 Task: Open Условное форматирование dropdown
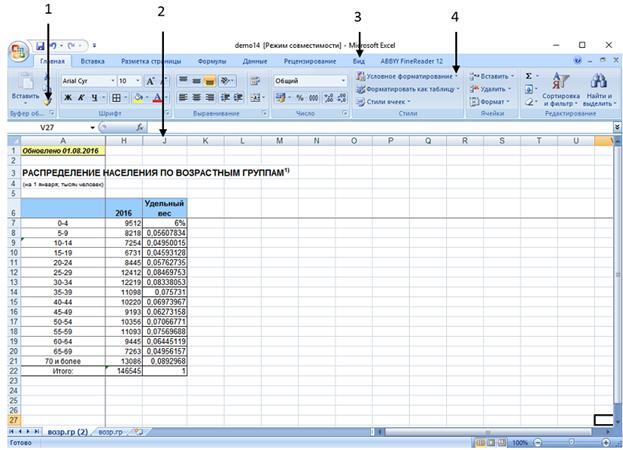(x=407, y=76)
